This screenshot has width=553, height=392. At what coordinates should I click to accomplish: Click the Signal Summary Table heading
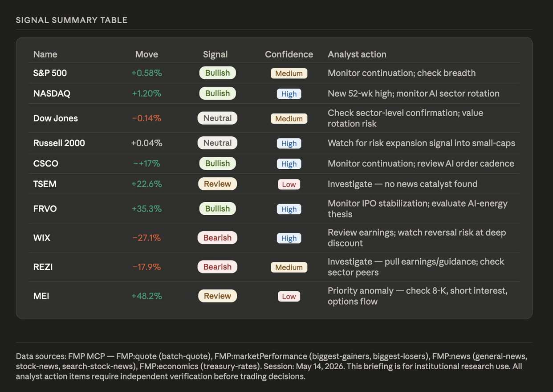72,20
